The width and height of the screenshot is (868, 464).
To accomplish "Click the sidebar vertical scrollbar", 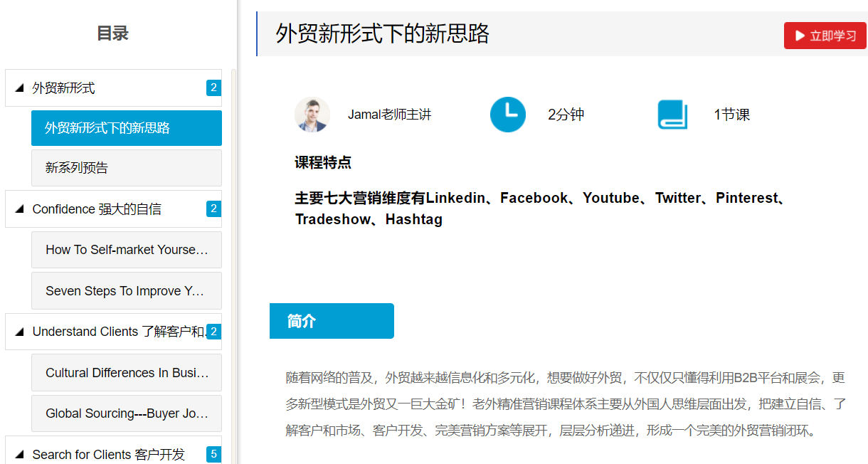I will 234,266.
